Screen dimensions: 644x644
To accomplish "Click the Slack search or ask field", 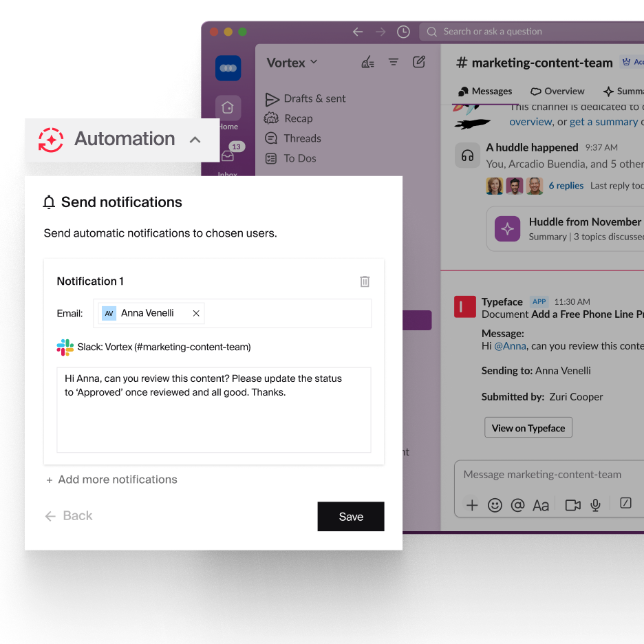I will 531,32.
